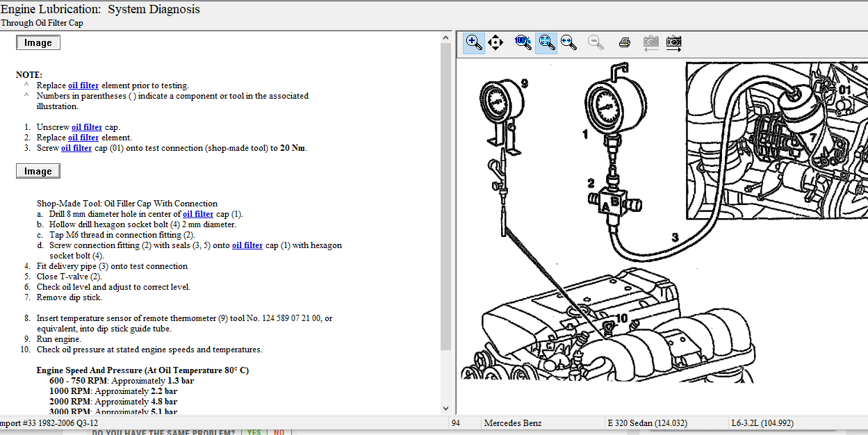The width and height of the screenshot is (868, 435).
Task: Click oil filter link in 'Drill 8 mm' step
Action: click(198, 214)
